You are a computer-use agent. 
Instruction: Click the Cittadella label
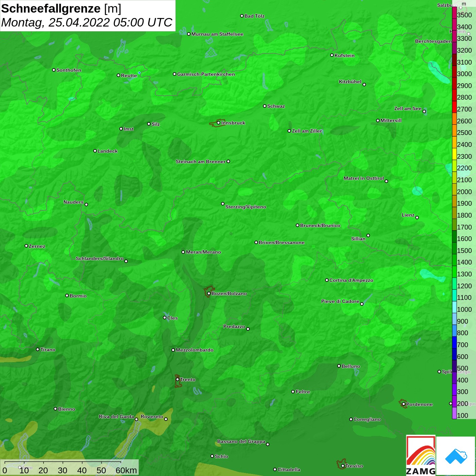[289, 470]
